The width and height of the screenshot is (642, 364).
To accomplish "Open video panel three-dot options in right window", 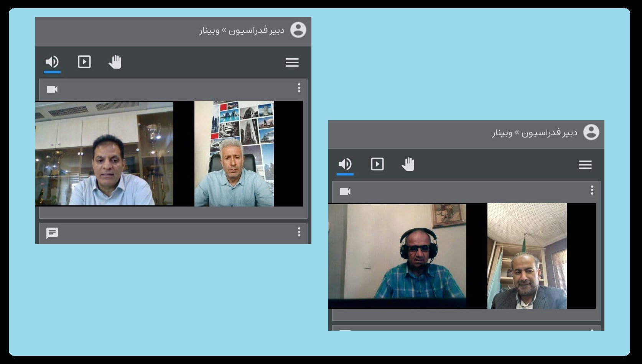I will tap(592, 190).
